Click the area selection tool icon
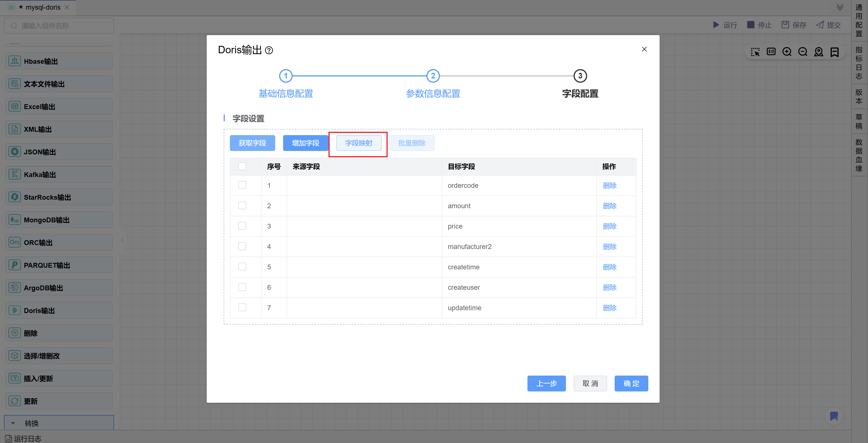 pos(755,52)
